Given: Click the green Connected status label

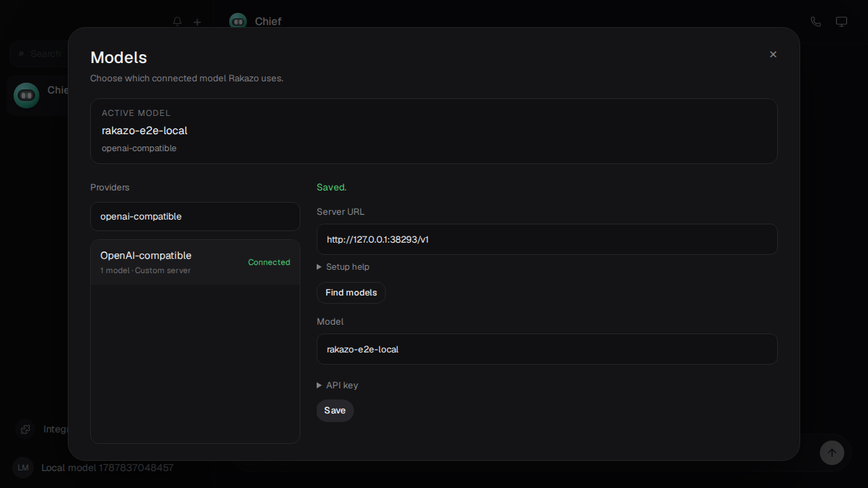Looking at the screenshot, I should point(269,262).
